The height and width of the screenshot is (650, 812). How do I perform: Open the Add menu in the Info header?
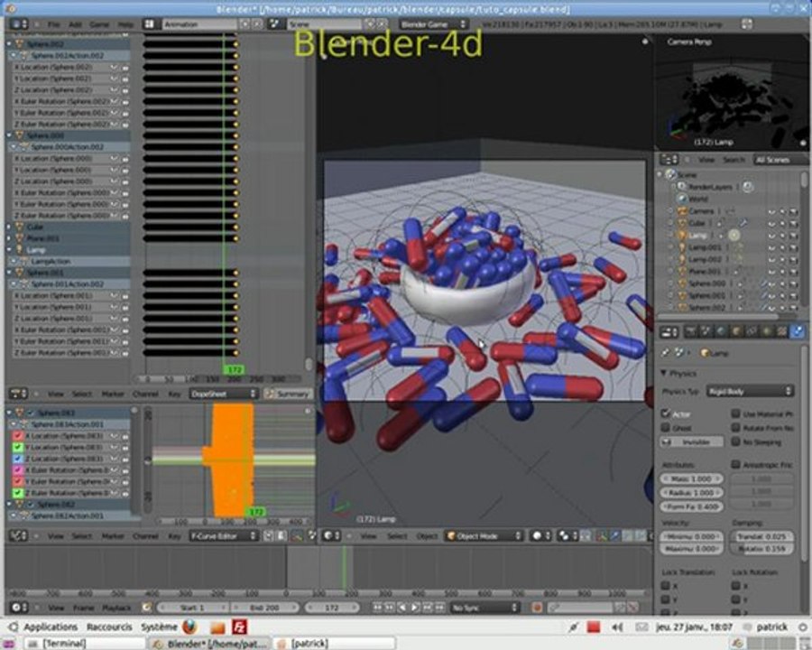pos(75,24)
